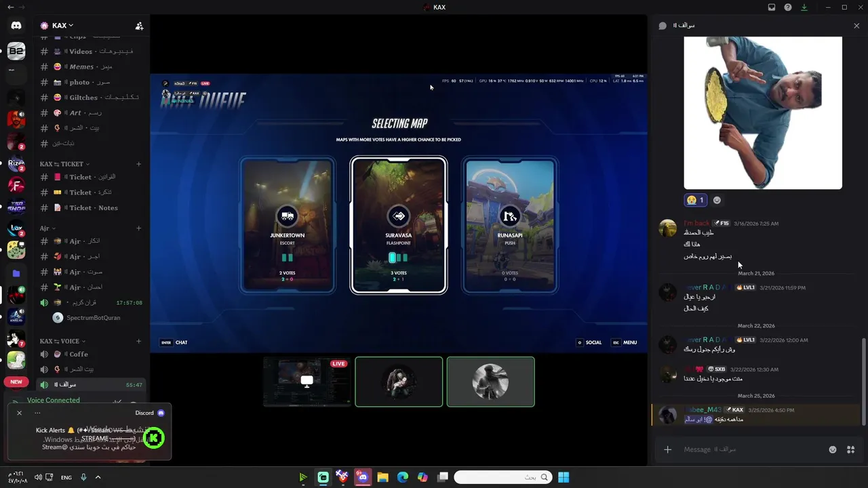
Task: Vote for Suravasa Flashpoint map card
Action: pyautogui.click(x=399, y=226)
